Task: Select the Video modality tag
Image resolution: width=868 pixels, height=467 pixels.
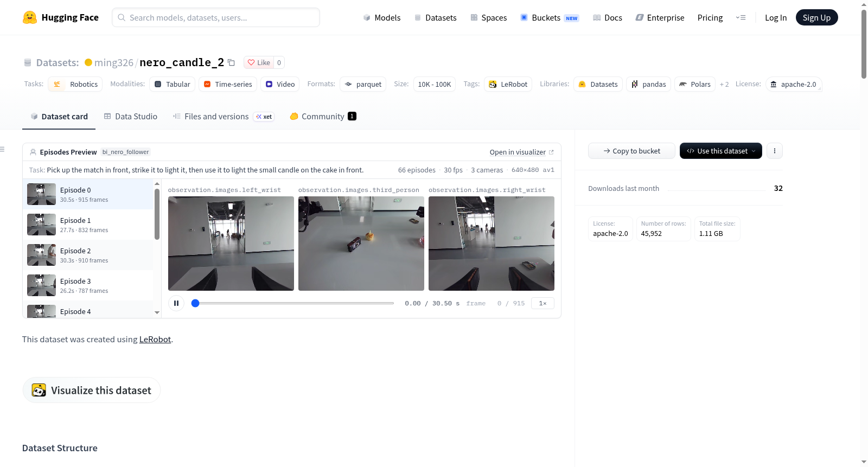Action: click(x=280, y=84)
